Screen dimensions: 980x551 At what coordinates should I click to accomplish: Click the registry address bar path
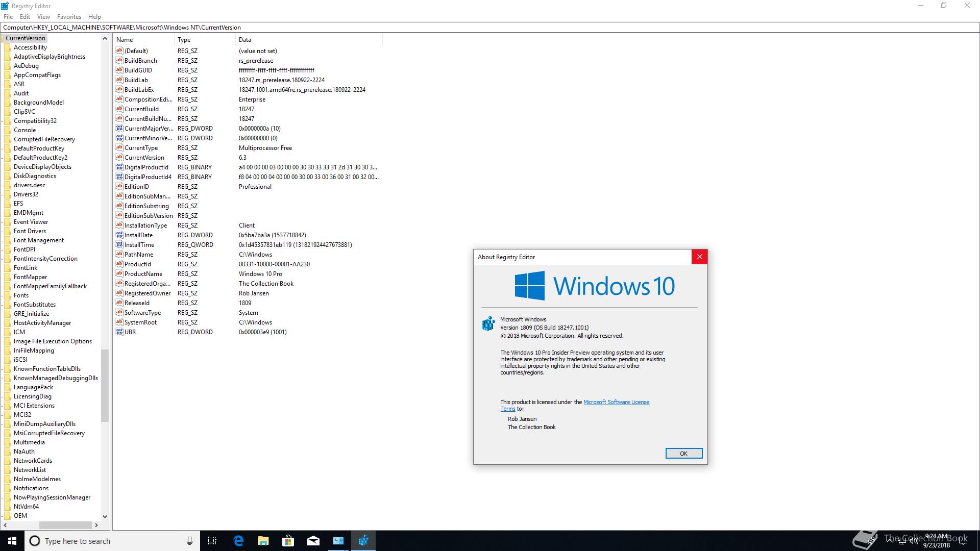pyautogui.click(x=489, y=28)
